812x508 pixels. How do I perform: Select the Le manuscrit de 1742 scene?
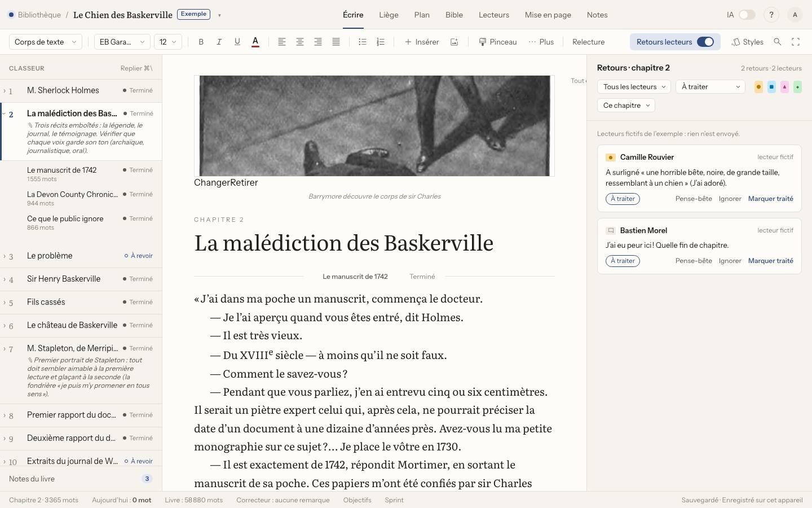[x=81, y=174]
